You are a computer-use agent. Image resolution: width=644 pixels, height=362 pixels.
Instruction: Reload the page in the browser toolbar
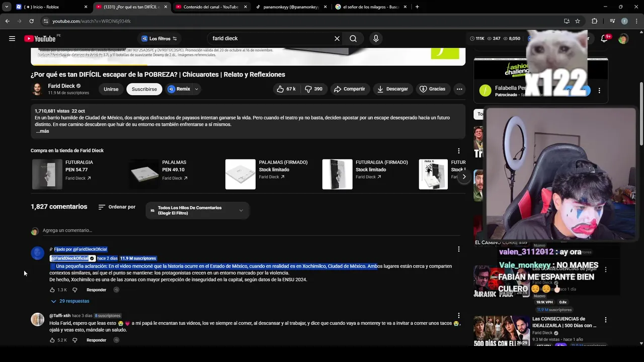tap(31, 21)
